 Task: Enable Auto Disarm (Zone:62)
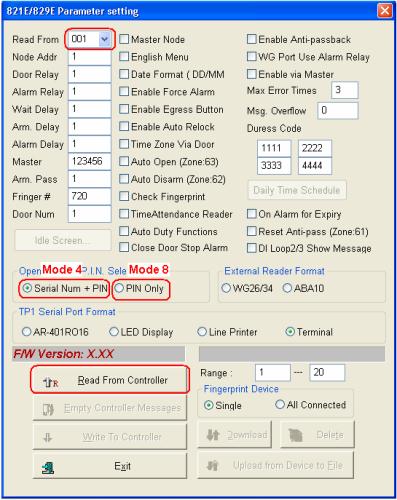[x=124, y=179]
